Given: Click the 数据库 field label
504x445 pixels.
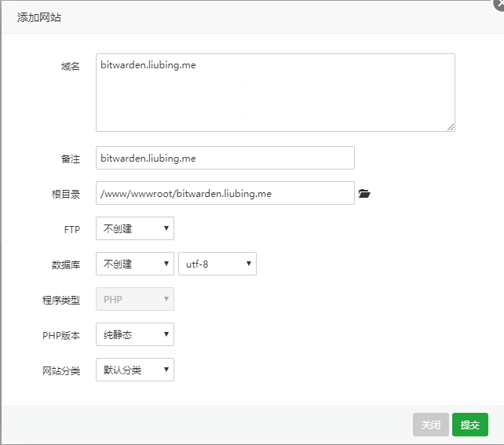Looking at the screenshot, I should point(66,264).
